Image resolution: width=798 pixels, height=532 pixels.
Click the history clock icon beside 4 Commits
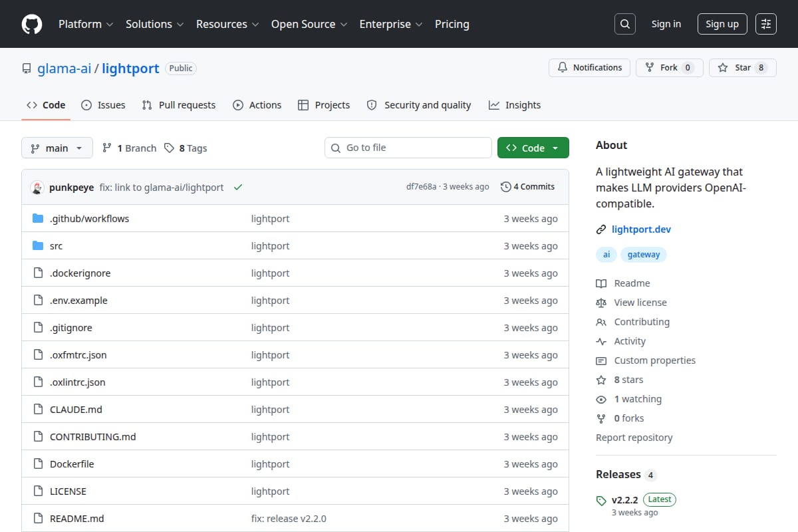tap(506, 187)
